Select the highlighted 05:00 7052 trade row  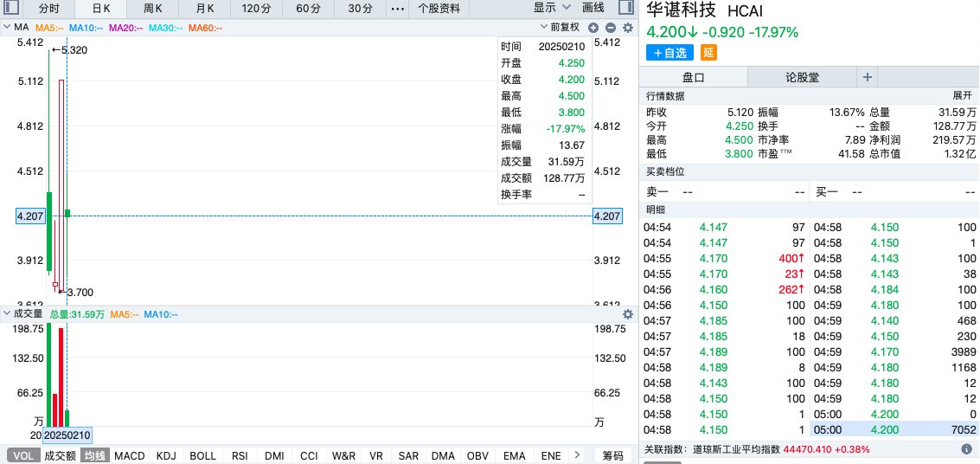point(894,429)
